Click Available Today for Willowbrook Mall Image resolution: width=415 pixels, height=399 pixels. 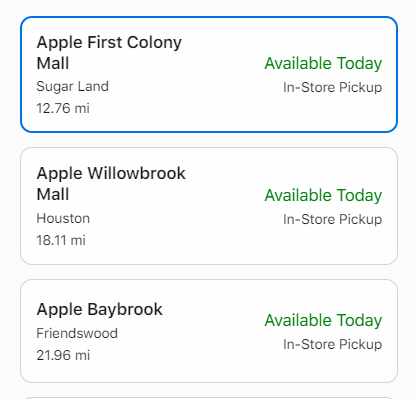pos(323,195)
